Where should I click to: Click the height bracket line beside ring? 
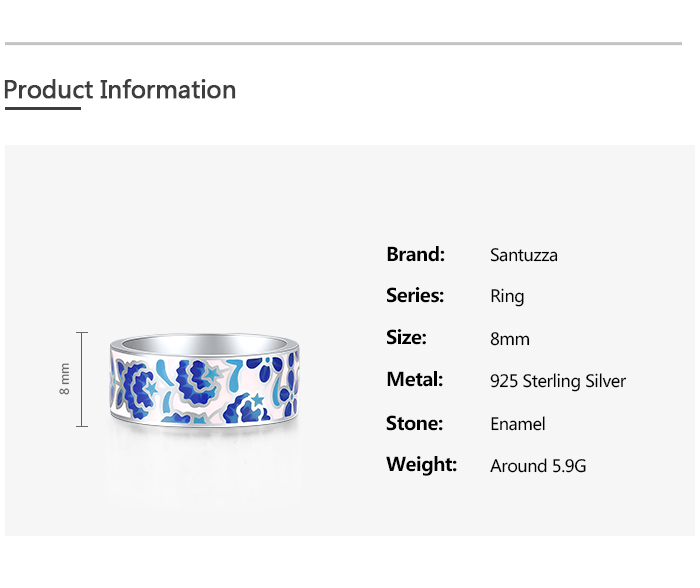pyautogui.click(x=82, y=379)
